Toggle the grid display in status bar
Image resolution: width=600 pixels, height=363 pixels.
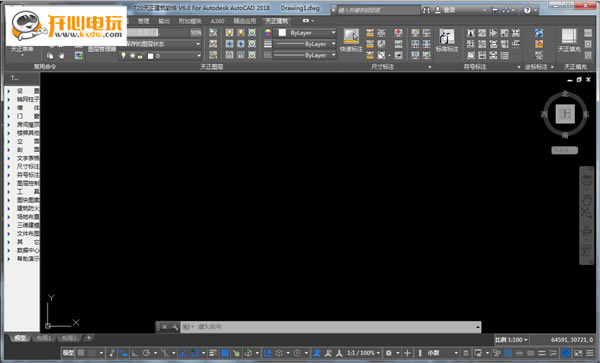point(81,353)
